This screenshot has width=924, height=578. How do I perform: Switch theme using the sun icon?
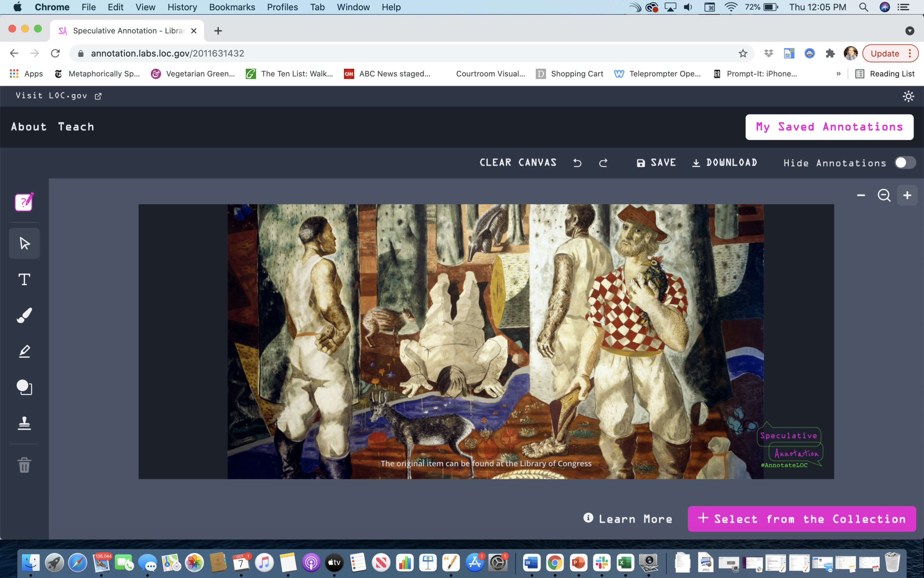coord(908,96)
